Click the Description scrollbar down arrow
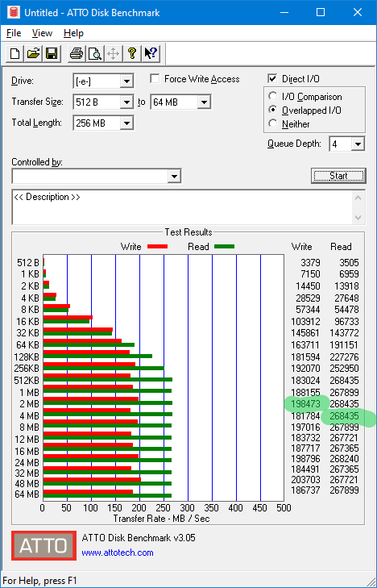 358,218
